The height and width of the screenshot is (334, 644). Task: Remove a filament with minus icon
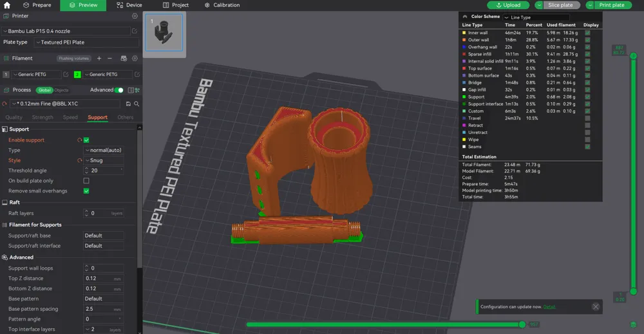pyautogui.click(x=109, y=59)
